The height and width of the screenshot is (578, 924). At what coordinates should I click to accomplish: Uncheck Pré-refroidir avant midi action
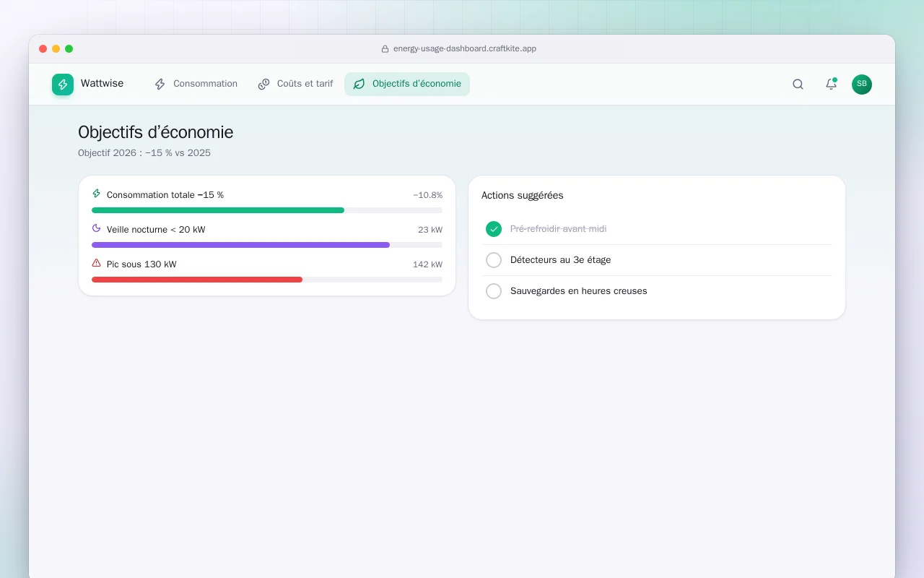(494, 229)
